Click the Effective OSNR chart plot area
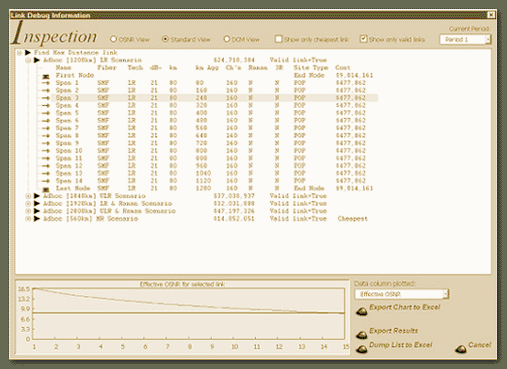The width and height of the screenshot is (507, 369). click(189, 314)
